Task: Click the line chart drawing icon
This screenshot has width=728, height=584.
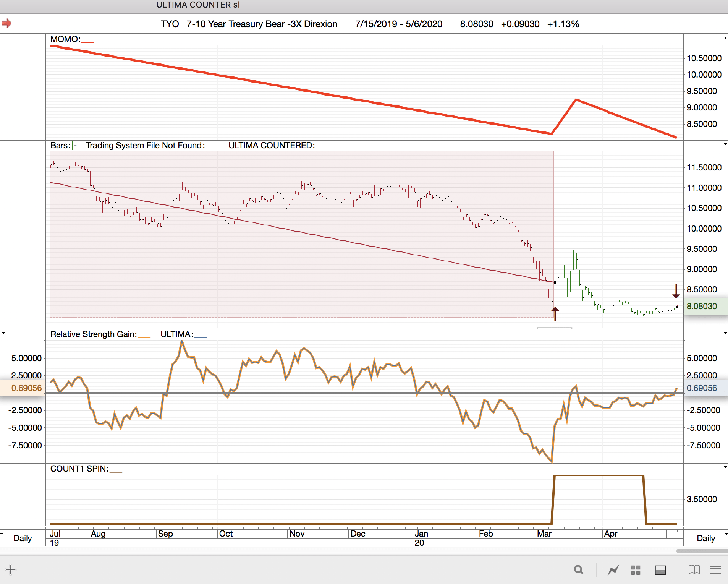Action: point(613,570)
